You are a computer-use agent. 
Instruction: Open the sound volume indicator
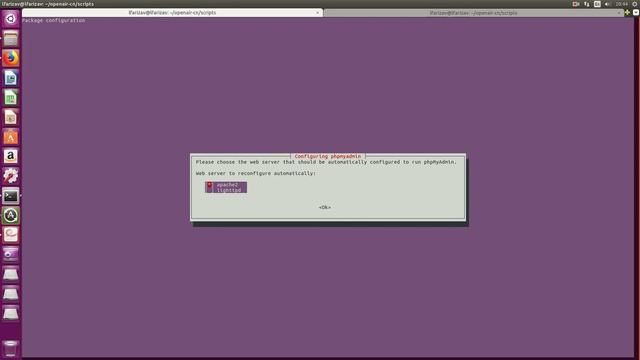[607, 4]
